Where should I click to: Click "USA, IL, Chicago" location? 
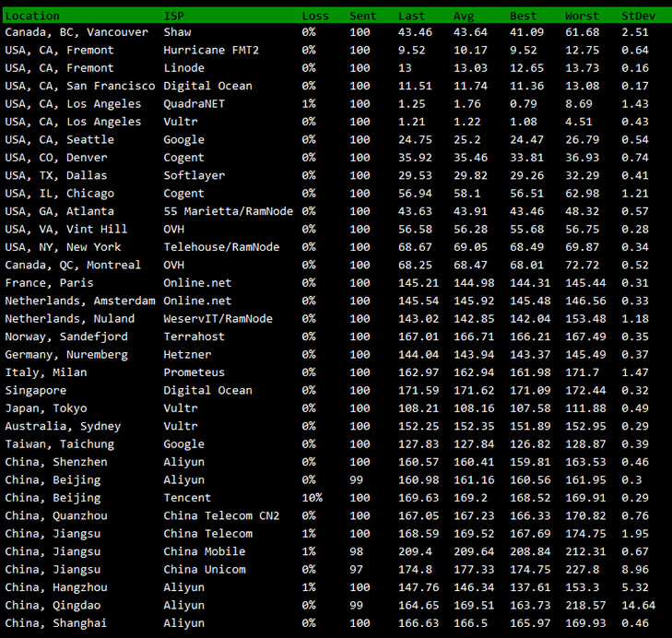click(59, 194)
